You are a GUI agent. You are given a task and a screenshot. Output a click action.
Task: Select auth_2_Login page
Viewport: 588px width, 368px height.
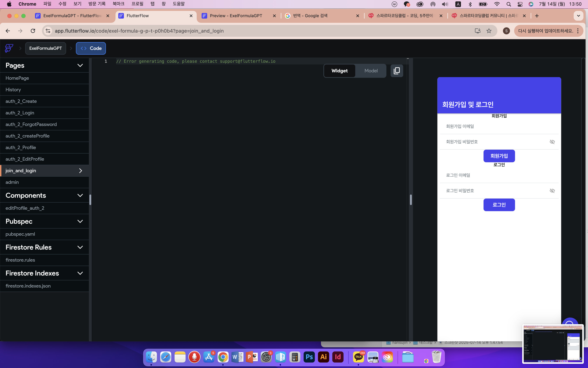[x=44, y=113]
